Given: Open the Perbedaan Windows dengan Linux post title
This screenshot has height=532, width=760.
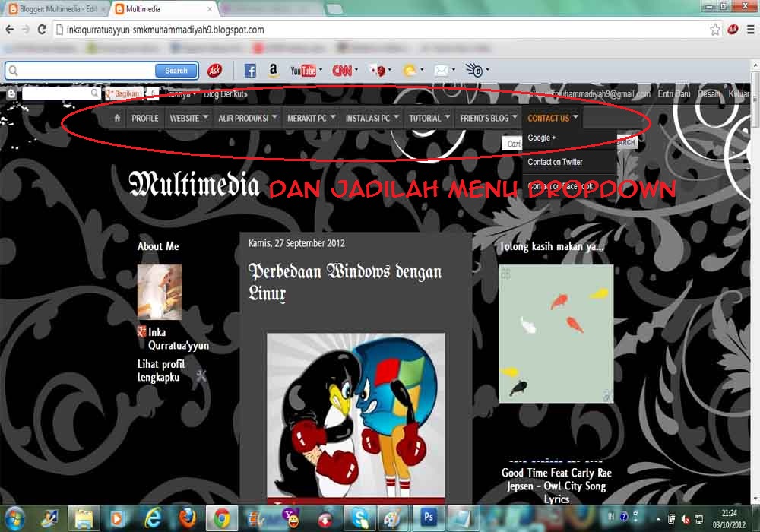Looking at the screenshot, I should click(x=344, y=282).
